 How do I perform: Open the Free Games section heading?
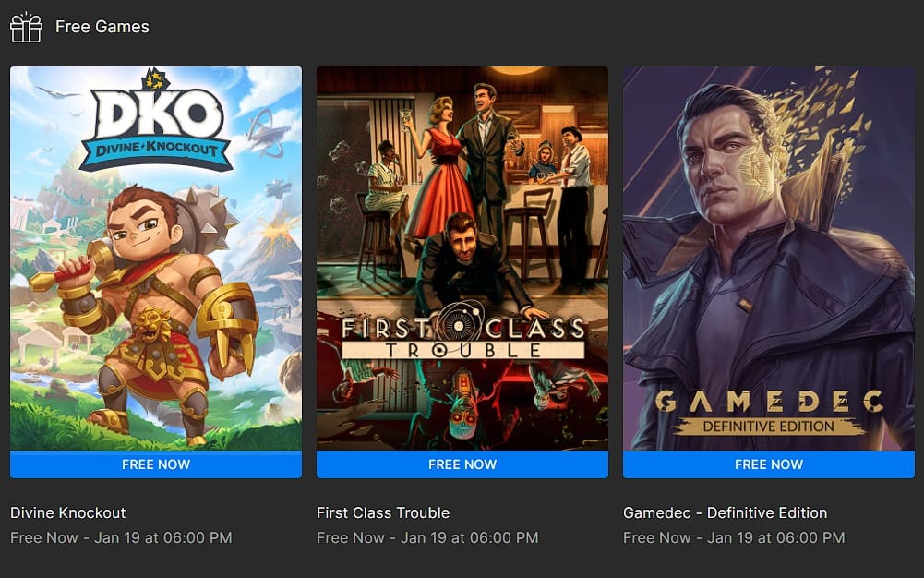102,27
